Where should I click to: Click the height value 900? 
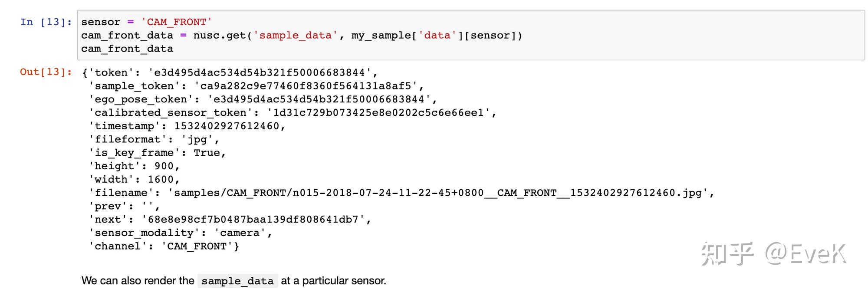(x=164, y=166)
